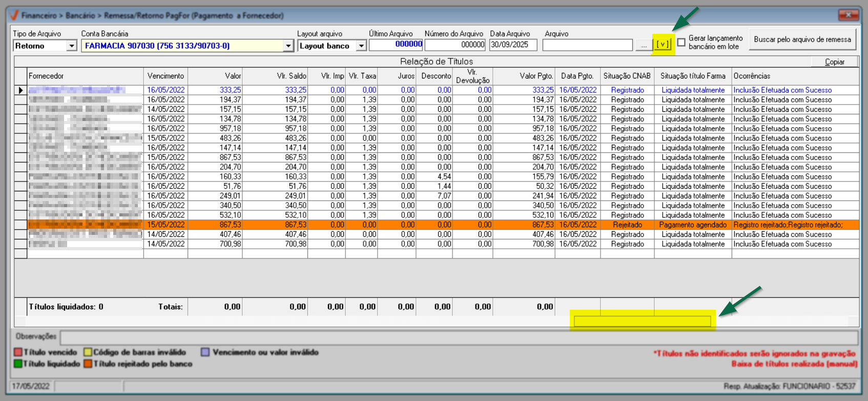Click into the Observações text field
The image size is (868, 401).
pos(459,337)
